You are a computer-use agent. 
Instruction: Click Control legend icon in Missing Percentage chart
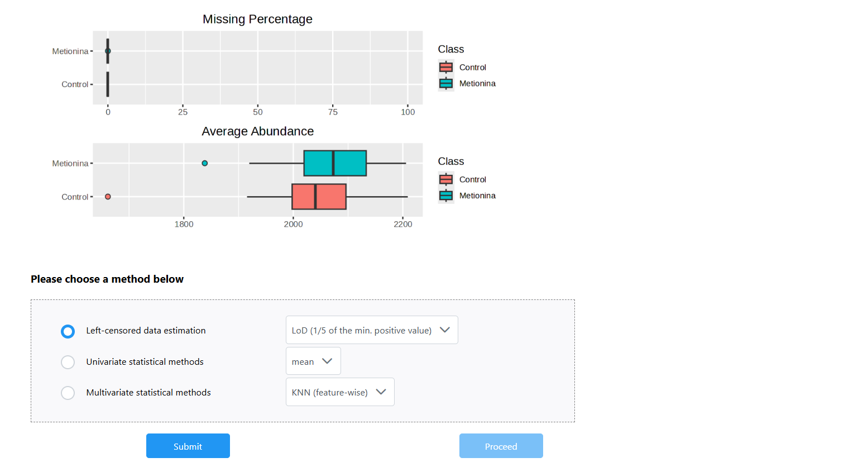[445, 67]
